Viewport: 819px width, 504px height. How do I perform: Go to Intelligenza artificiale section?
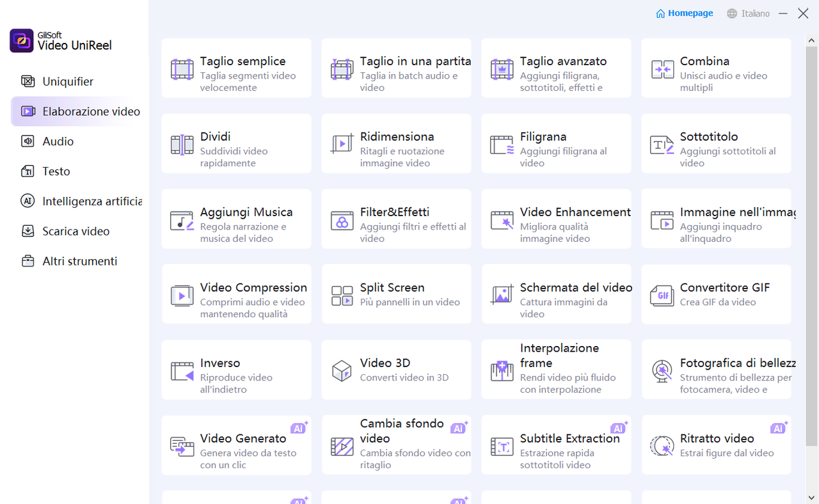point(80,201)
